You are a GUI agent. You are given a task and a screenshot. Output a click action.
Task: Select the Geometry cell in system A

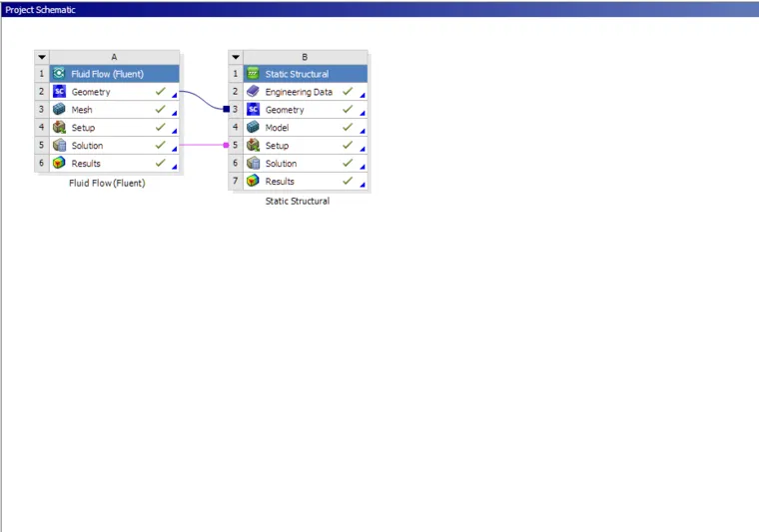(114, 92)
